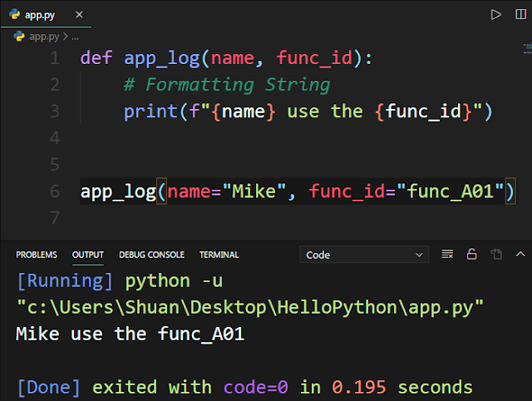Click line number 6 in gutter
This screenshot has height=401, width=532.
[55, 191]
